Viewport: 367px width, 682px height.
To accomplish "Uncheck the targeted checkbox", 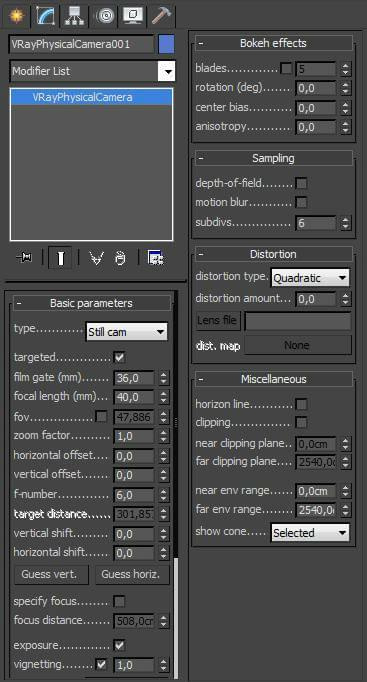I will [119, 358].
